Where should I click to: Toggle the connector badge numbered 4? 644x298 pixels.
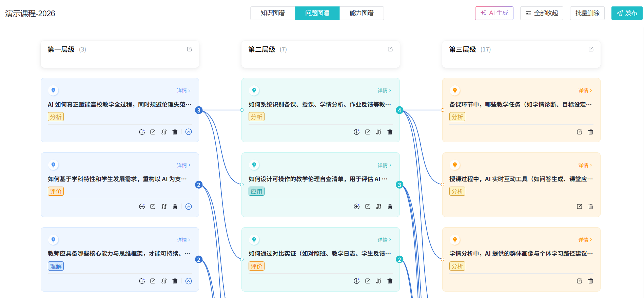[399, 110]
